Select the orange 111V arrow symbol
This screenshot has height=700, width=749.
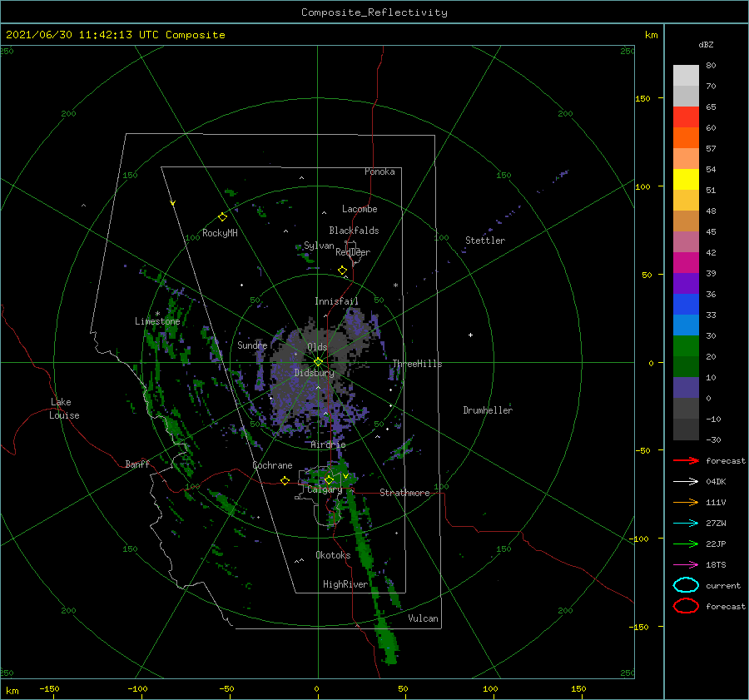click(686, 502)
